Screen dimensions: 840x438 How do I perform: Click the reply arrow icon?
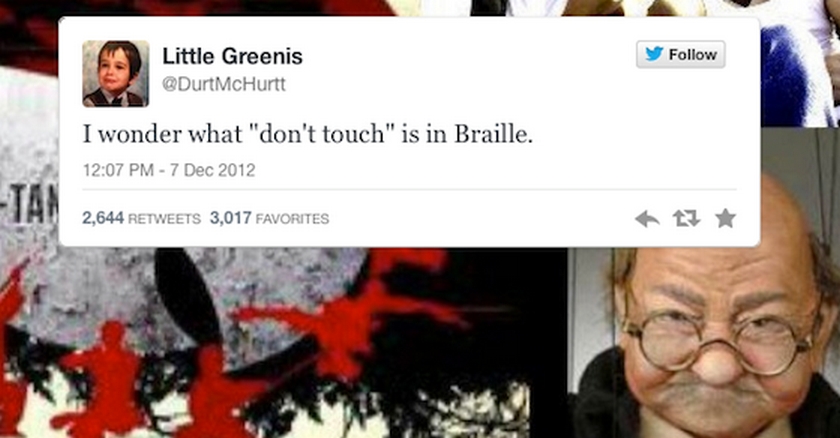pyautogui.click(x=647, y=218)
